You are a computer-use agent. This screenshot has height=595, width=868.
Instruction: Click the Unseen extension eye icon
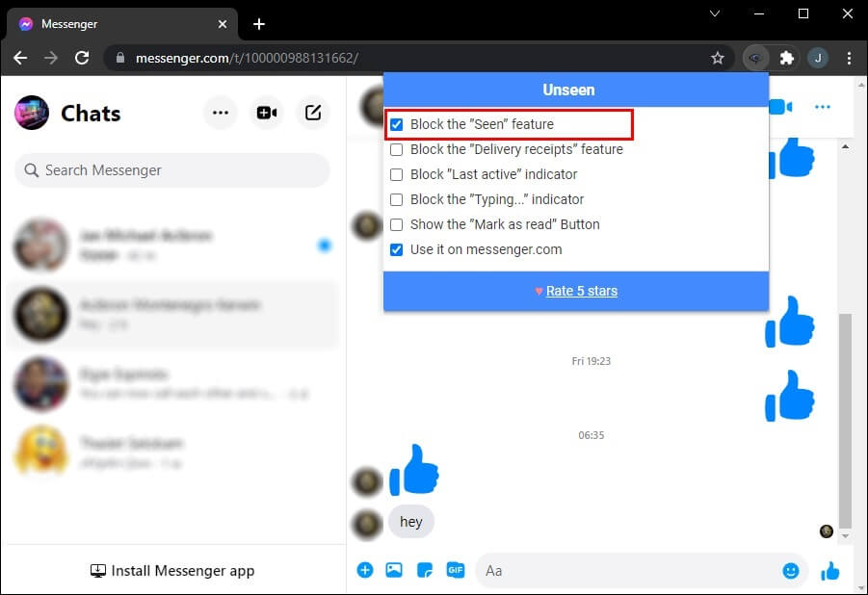(755, 58)
